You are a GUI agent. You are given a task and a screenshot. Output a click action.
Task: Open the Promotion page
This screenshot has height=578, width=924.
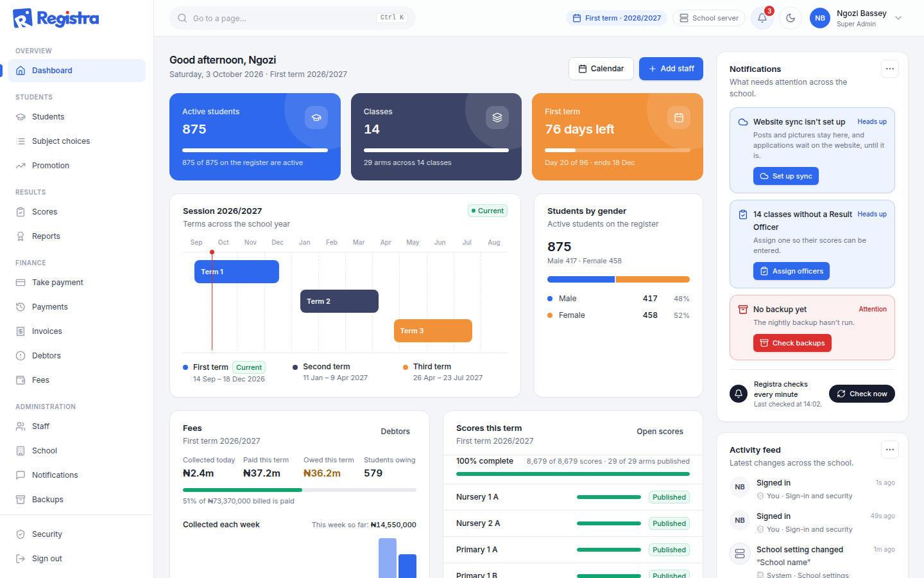pos(76,166)
